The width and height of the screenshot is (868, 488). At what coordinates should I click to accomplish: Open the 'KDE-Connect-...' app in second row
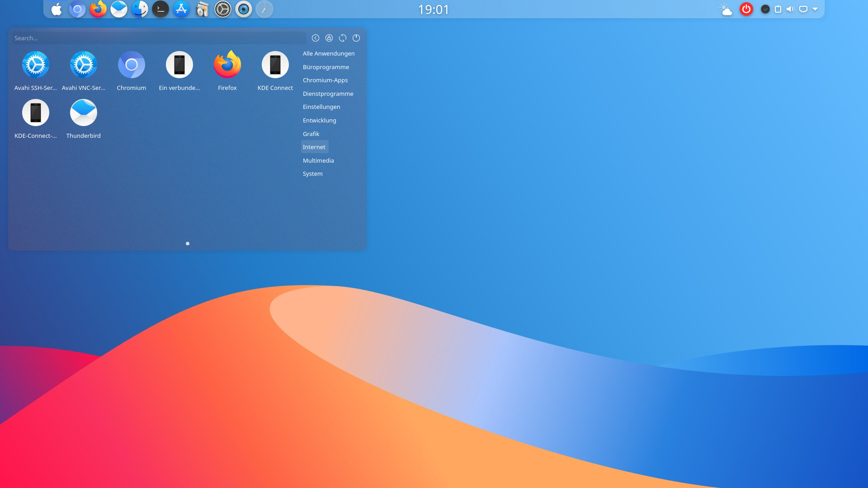click(36, 119)
